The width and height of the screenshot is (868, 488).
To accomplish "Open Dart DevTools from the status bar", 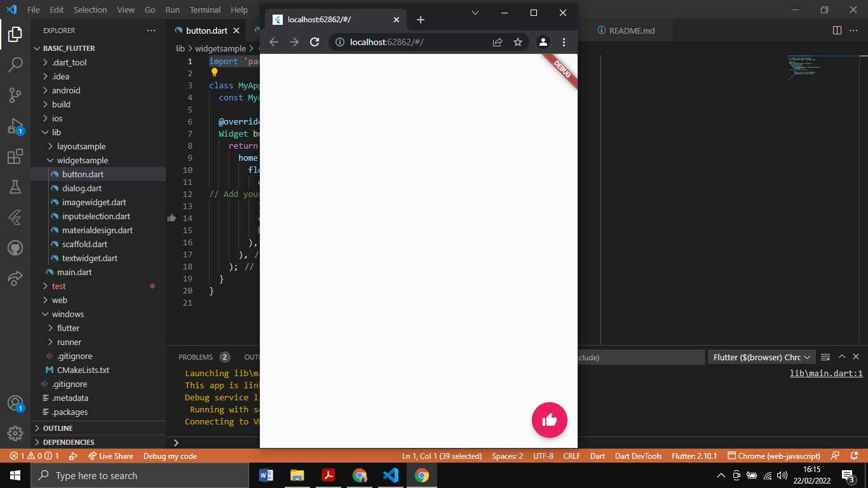I will [x=638, y=456].
